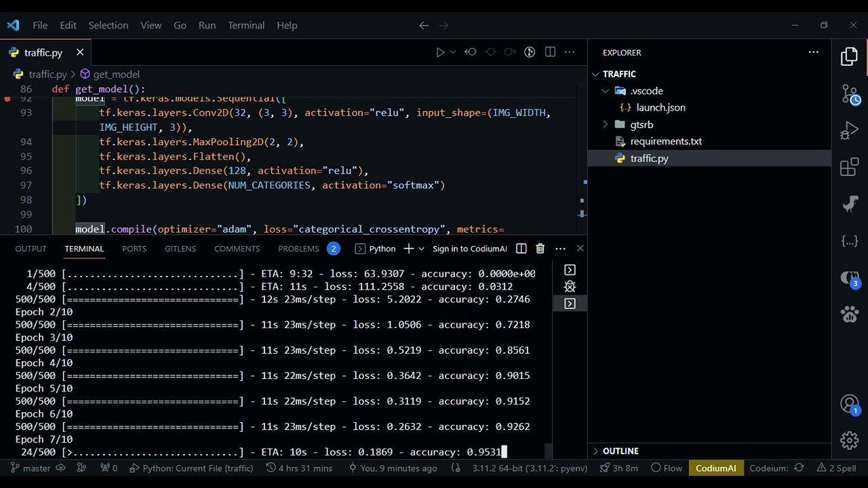The width and height of the screenshot is (868, 488).
Task: Open the Manage settings gear
Action: click(850, 441)
